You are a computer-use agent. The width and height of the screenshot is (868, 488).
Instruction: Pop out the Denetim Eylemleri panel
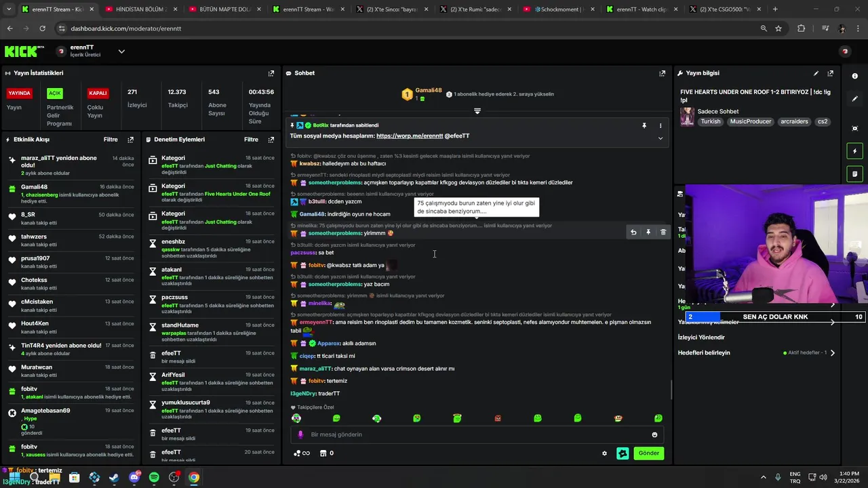click(271, 140)
